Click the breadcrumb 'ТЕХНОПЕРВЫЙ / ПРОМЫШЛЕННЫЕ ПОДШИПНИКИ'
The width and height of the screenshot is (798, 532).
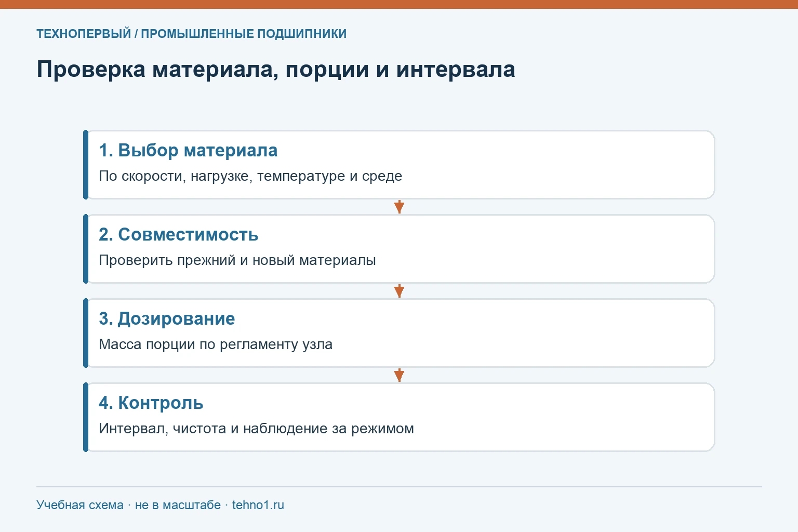pos(191,34)
